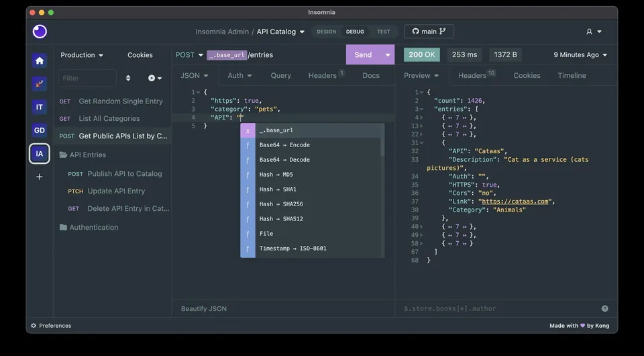Open the API Catalog document dropdown

point(280,32)
